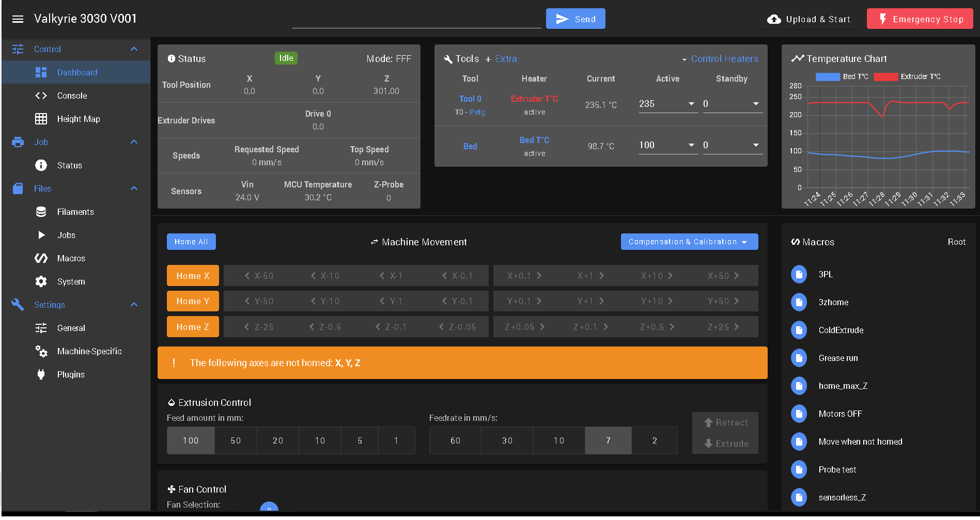980x520 pixels.
Task: Open the hamburger navigation menu
Action: [18, 19]
